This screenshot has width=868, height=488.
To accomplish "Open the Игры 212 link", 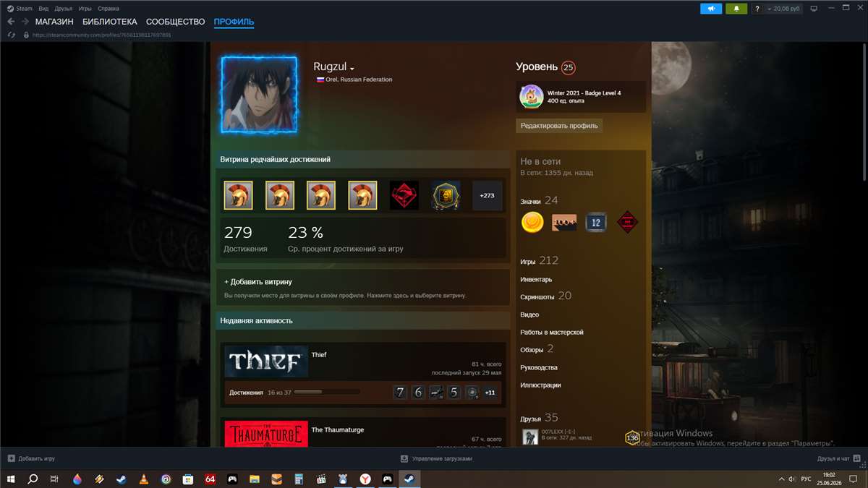I will [x=539, y=260].
